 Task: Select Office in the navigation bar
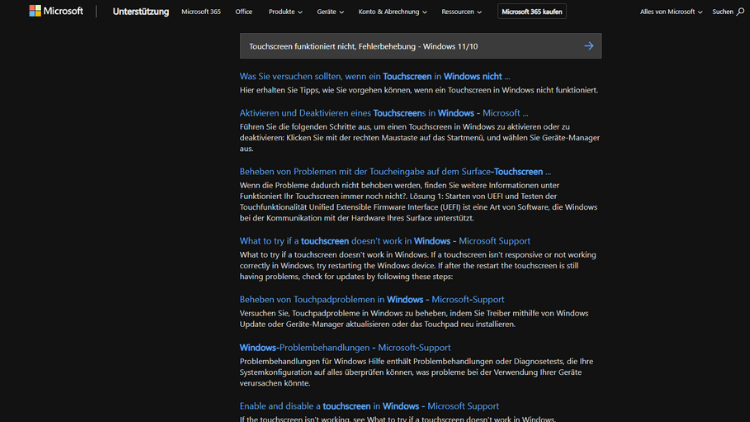coord(243,12)
